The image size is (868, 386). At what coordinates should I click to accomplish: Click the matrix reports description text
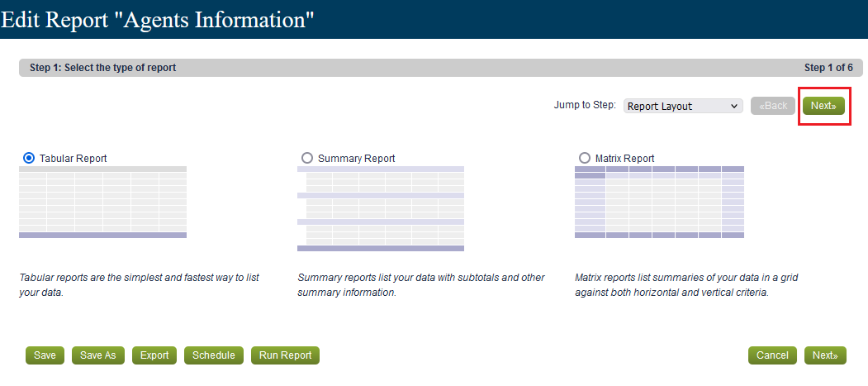(x=686, y=285)
